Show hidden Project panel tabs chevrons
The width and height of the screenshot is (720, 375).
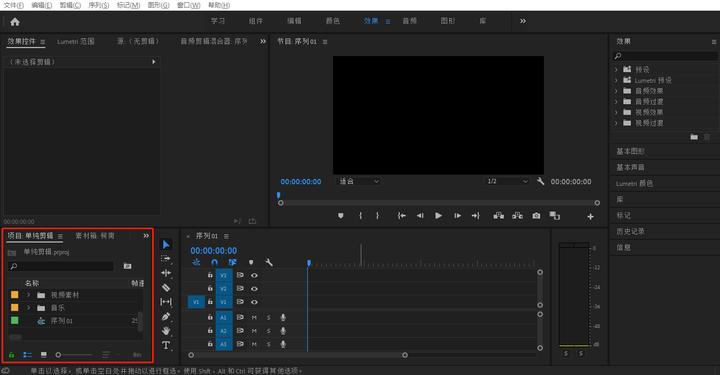tap(146, 235)
